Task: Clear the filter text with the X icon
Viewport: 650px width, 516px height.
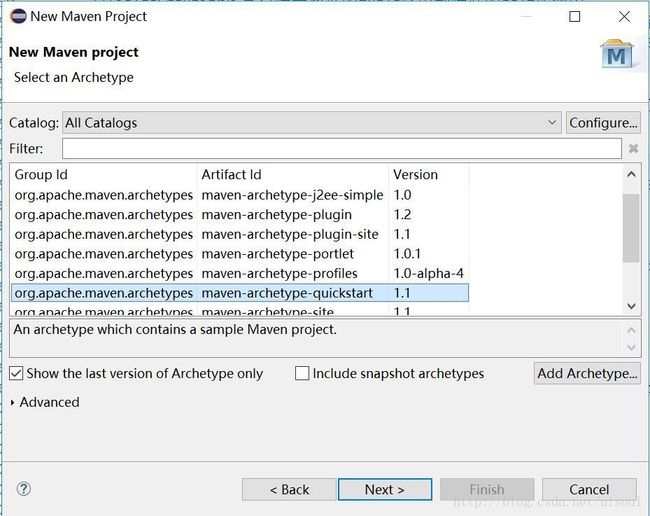Action: tap(633, 149)
